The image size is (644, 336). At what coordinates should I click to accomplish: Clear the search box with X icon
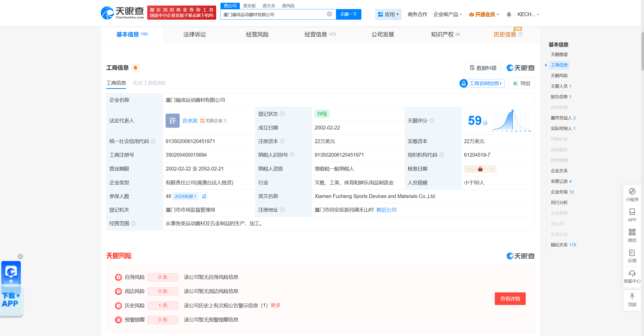pos(329,14)
